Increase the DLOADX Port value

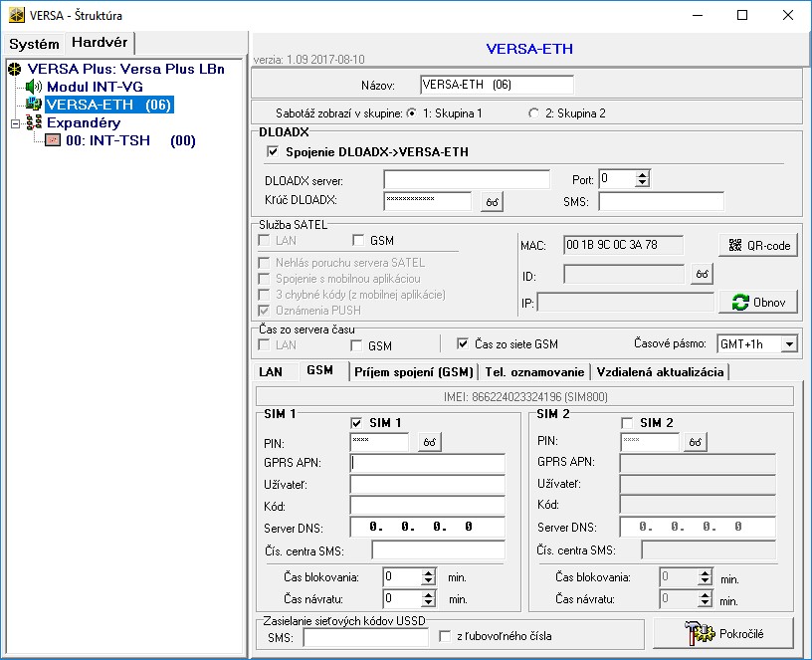pyautogui.click(x=642, y=175)
